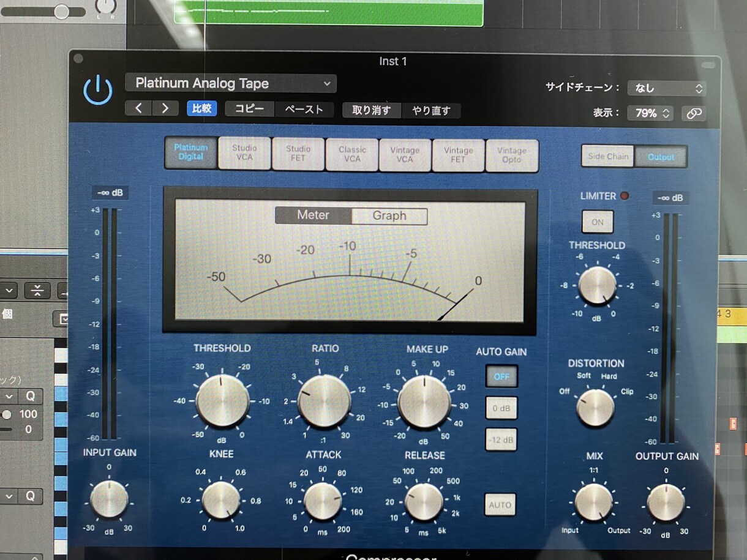Select the Vintage VCA compressor model
The width and height of the screenshot is (747, 560).
tap(405, 155)
